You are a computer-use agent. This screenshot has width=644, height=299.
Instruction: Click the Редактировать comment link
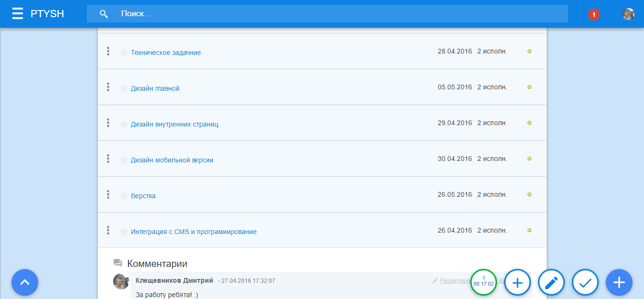point(455,280)
